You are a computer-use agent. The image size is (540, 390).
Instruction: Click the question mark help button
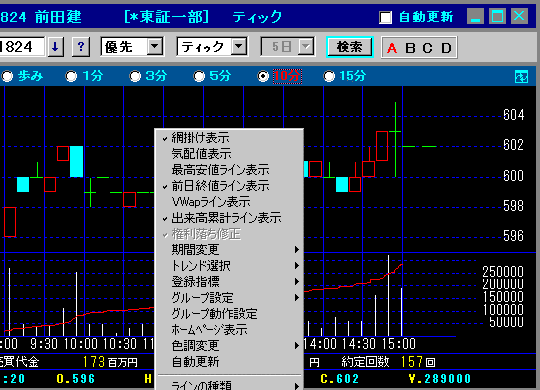81,47
